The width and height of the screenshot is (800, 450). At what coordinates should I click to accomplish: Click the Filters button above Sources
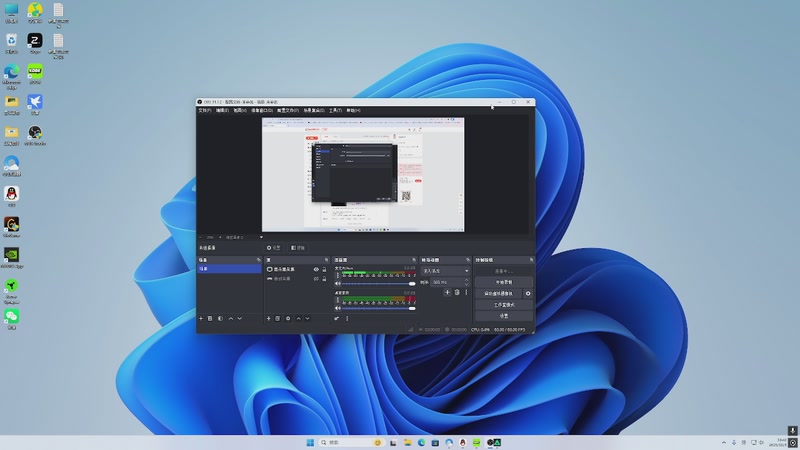coord(298,247)
